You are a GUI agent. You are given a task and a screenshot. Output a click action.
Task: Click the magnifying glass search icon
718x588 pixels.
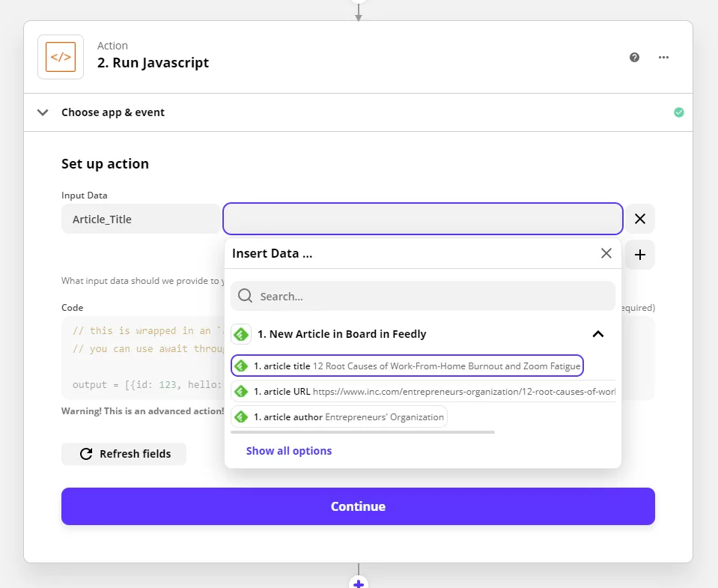pos(245,296)
